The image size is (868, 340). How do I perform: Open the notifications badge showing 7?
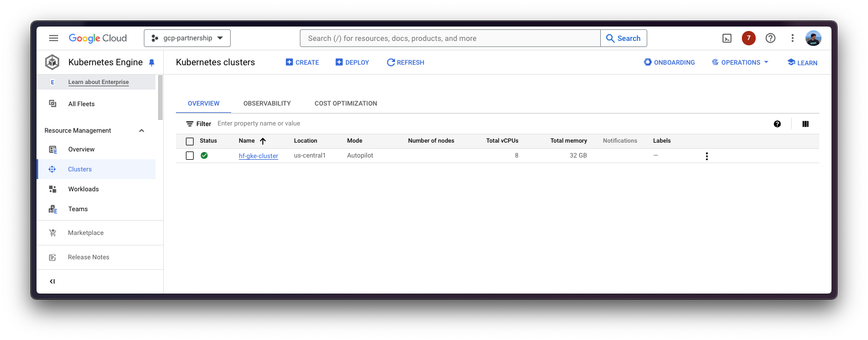tap(749, 38)
